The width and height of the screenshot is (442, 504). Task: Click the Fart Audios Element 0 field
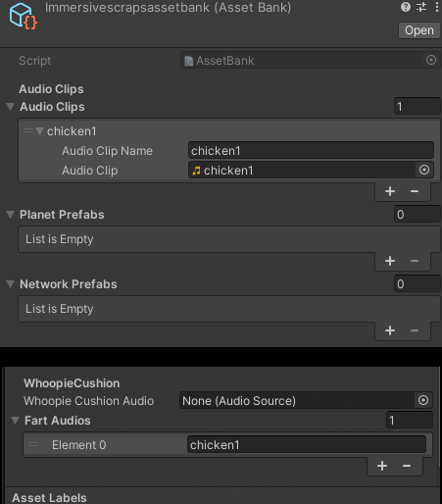307,444
